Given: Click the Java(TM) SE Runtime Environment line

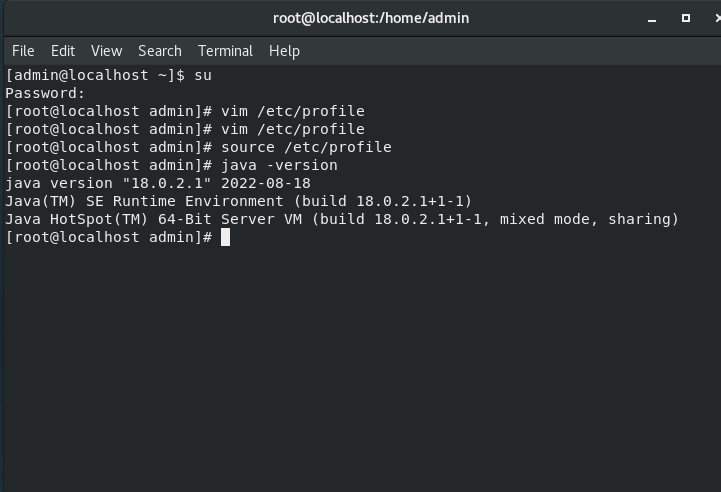Looking at the screenshot, I should (x=238, y=201).
